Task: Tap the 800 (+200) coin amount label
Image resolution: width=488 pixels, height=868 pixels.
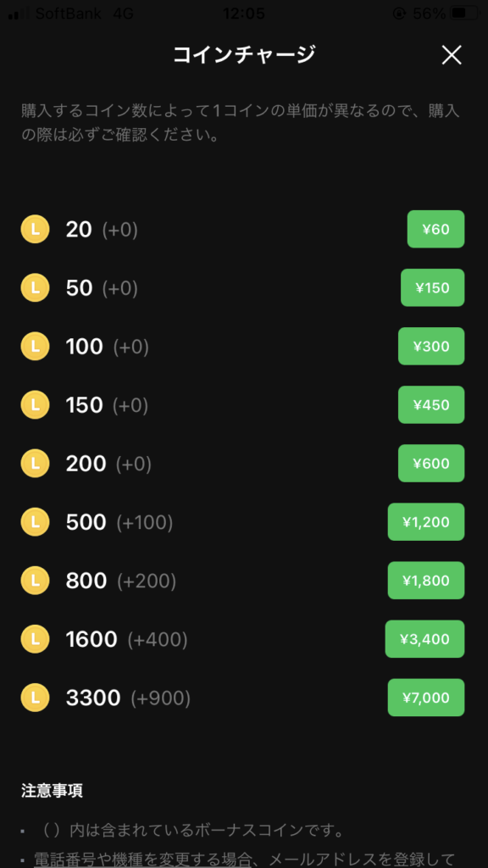Action: click(121, 581)
